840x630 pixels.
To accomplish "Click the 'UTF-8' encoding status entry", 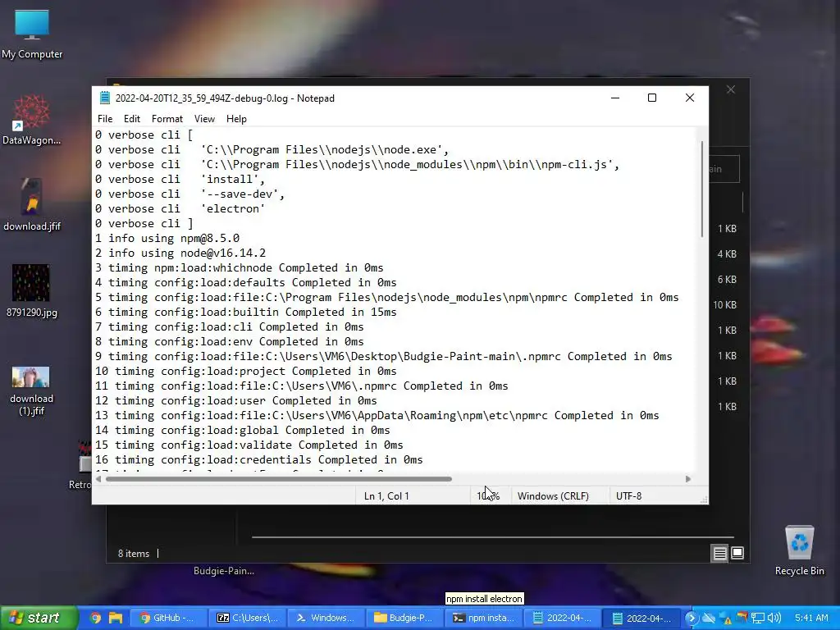I will [629, 496].
